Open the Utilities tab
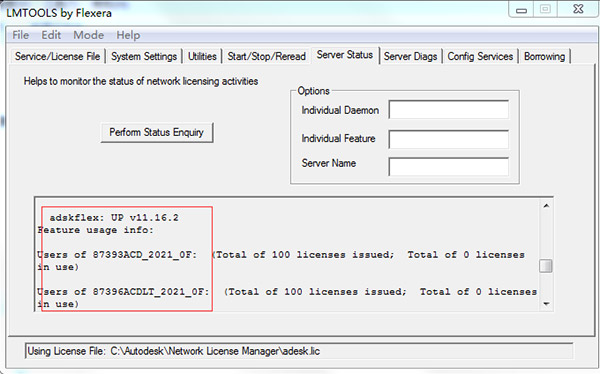600x374 pixels. (202, 56)
